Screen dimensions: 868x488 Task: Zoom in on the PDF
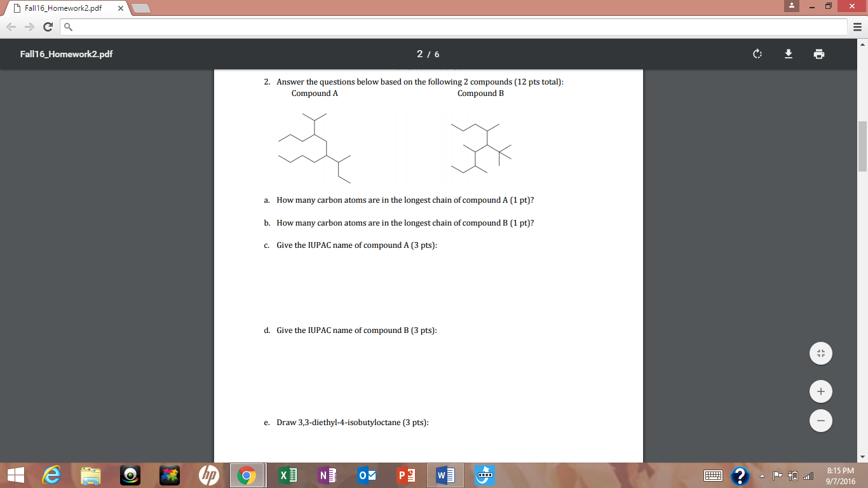tap(820, 391)
